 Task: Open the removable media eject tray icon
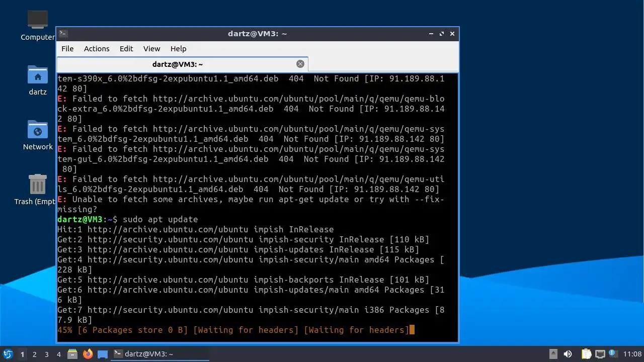pyautogui.click(x=553, y=354)
